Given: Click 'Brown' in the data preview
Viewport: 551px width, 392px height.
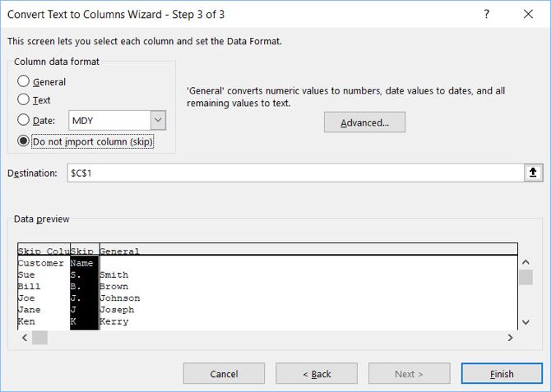Looking at the screenshot, I should (113, 286).
